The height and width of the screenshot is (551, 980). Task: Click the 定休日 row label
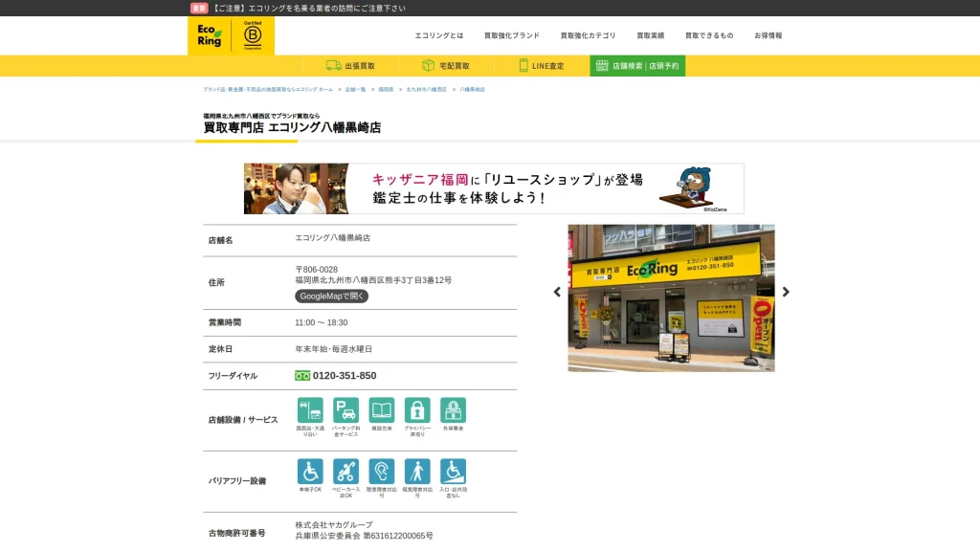click(x=220, y=348)
